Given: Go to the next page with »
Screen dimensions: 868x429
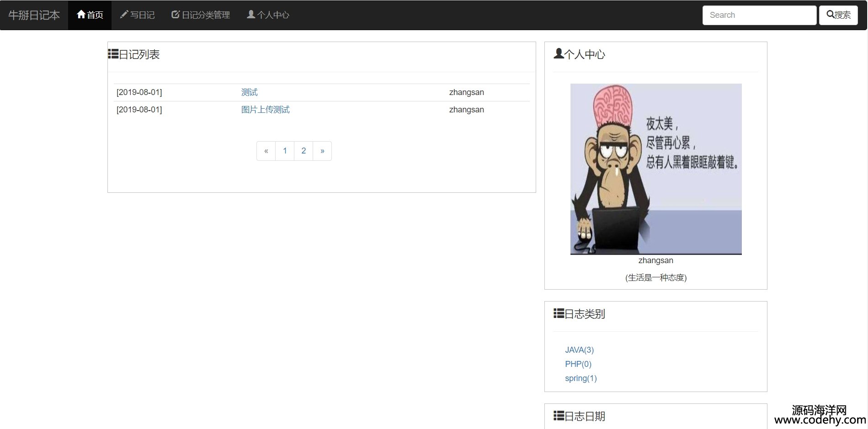Looking at the screenshot, I should (x=322, y=151).
